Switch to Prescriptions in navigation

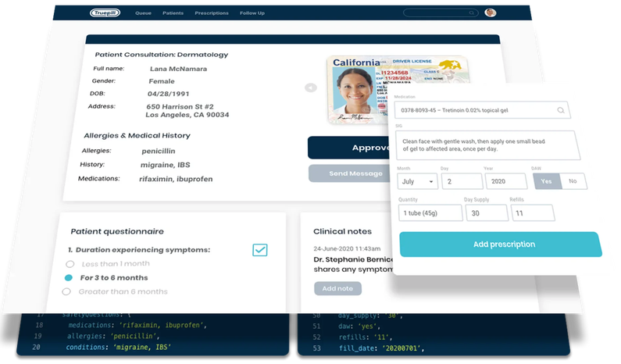[x=212, y=13]
